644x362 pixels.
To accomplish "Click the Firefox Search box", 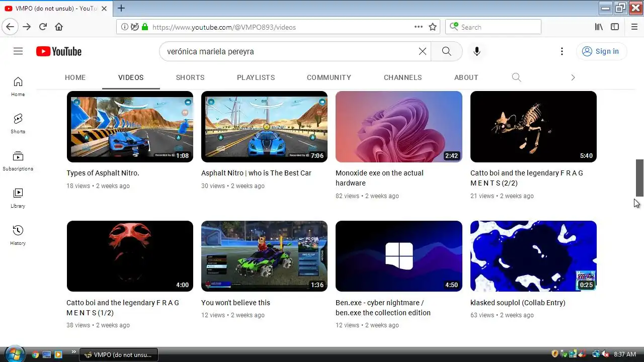I will (493, 27).
